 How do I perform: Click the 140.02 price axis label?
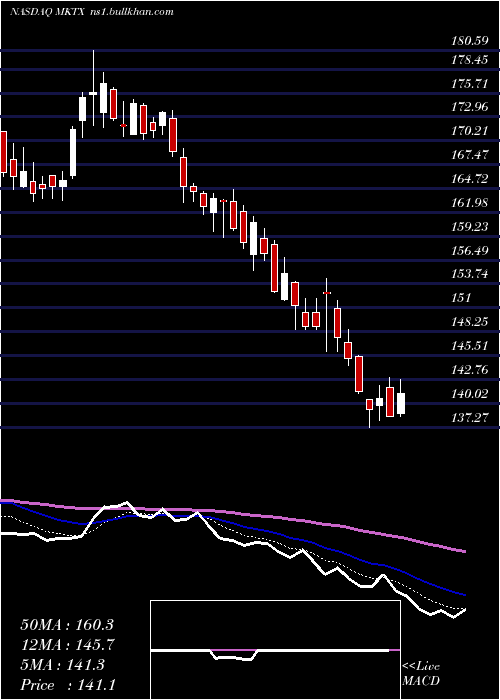coord(469,394)
